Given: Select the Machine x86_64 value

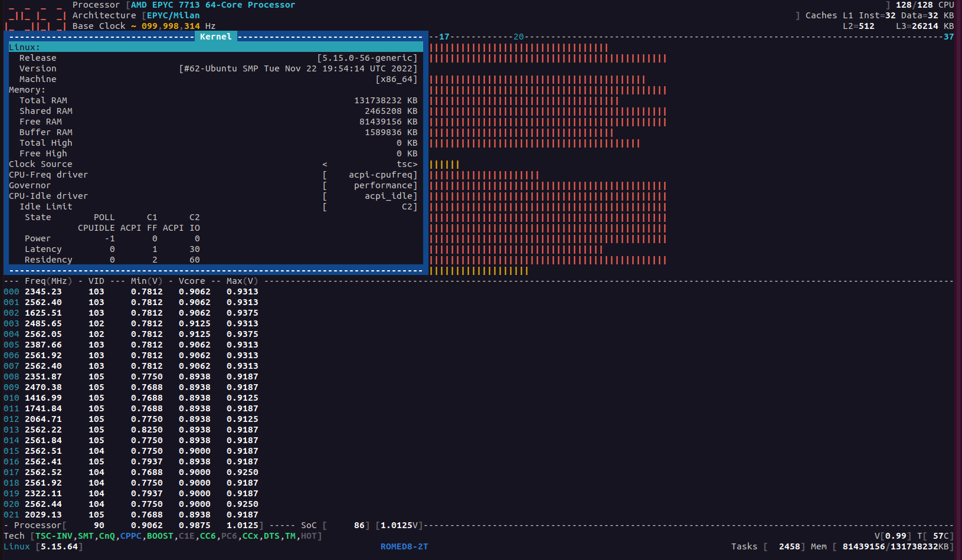Looking at the screenshot, I should (397, 79).
